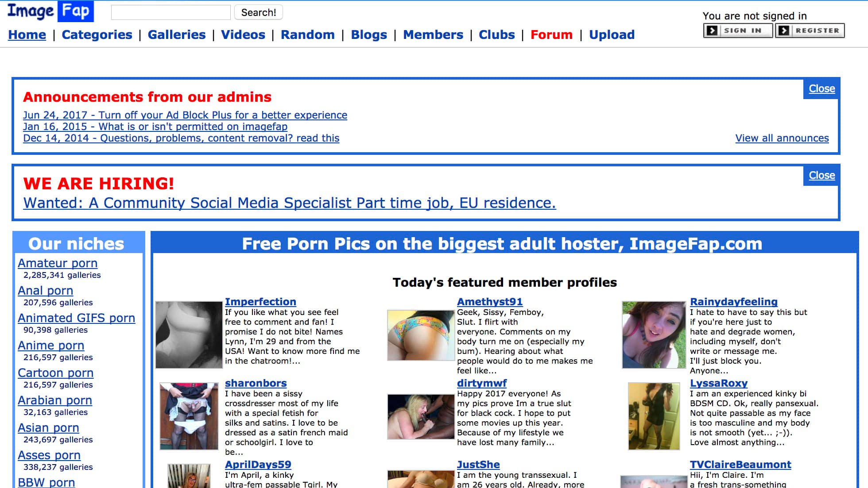Image resolution: width=868 pixels, height=488 pixels.
Task: Click the Upload navigation link
Action: coord(612,35)
